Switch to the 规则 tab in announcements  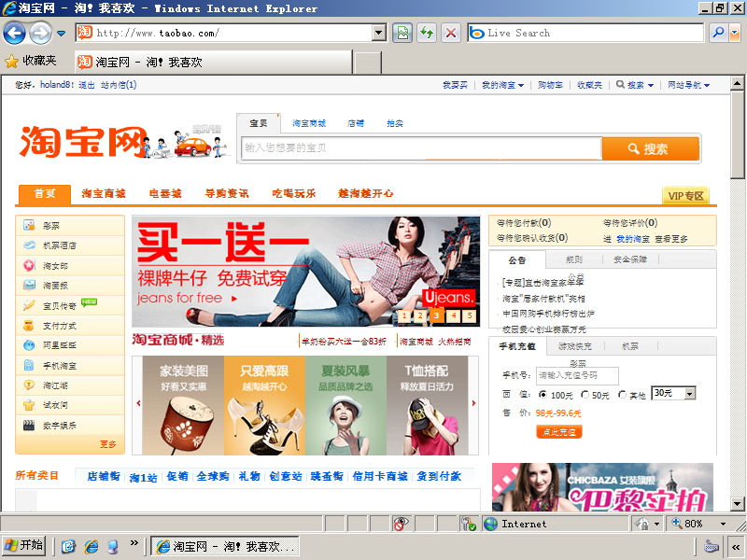tap(574, 259)
